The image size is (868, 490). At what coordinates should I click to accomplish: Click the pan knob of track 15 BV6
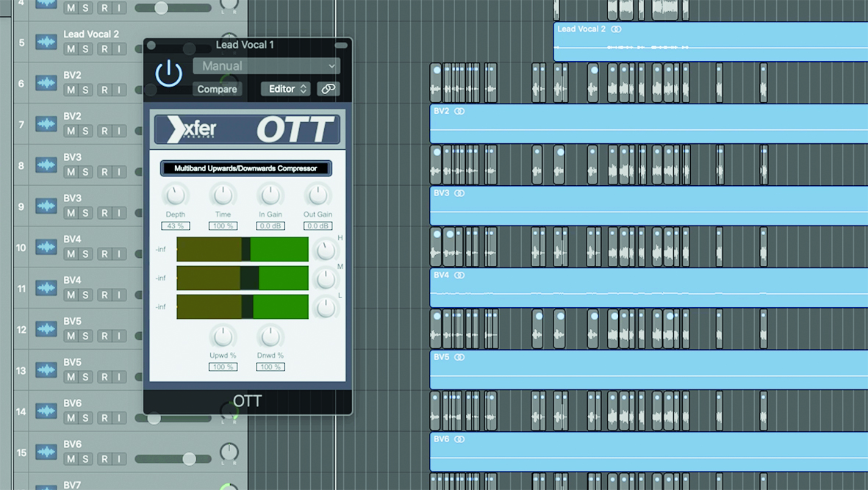pos(229,452)
